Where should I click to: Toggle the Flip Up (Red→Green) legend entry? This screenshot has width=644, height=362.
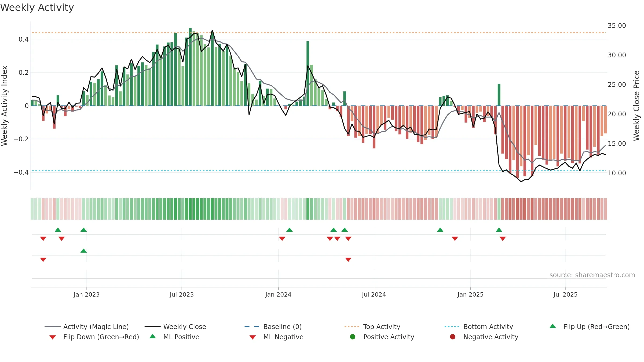point(590,327)
